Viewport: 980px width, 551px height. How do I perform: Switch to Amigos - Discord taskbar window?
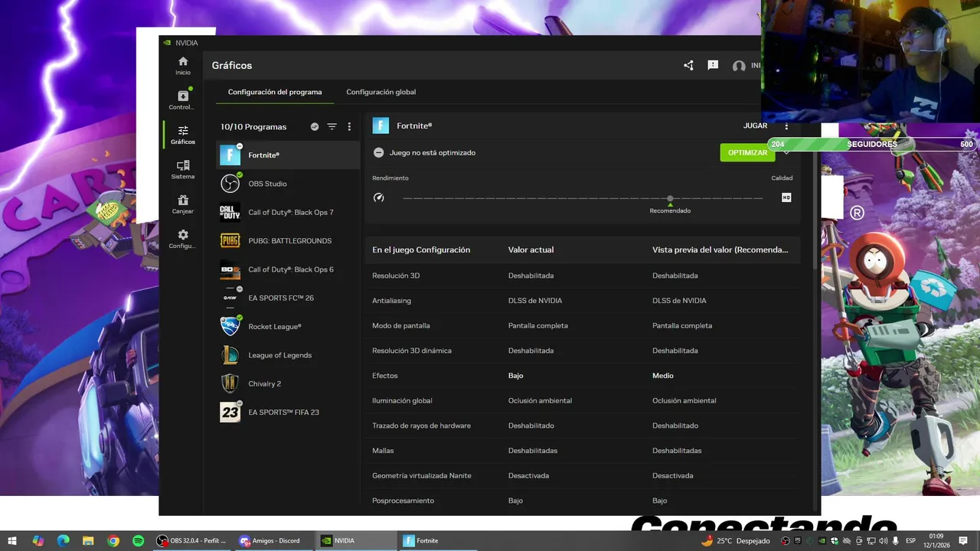pos(274,541)
